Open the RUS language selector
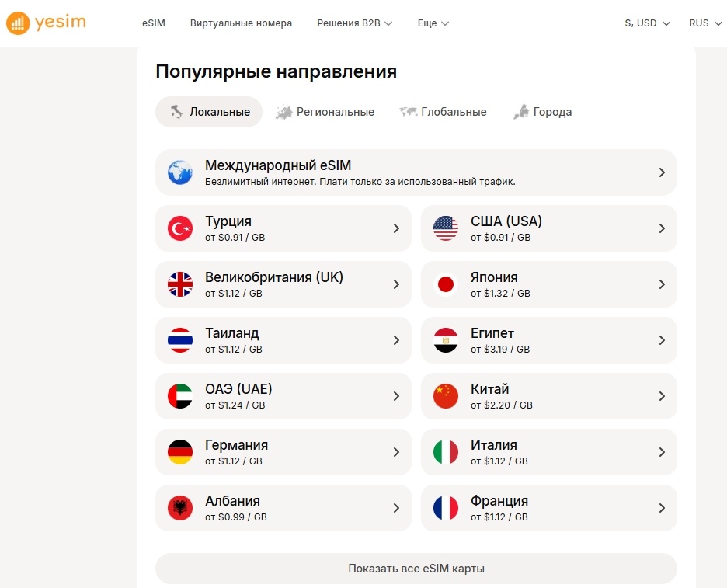 (706, 23)
